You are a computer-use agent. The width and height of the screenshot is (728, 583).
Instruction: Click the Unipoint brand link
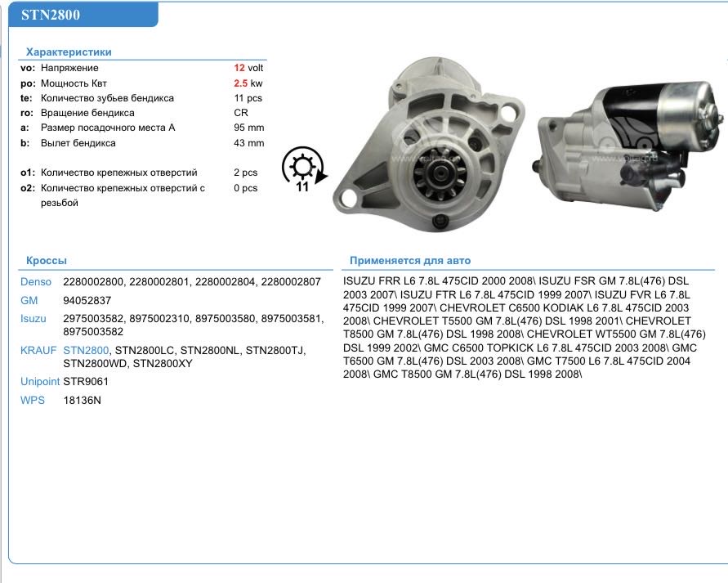tap(39, 381)
